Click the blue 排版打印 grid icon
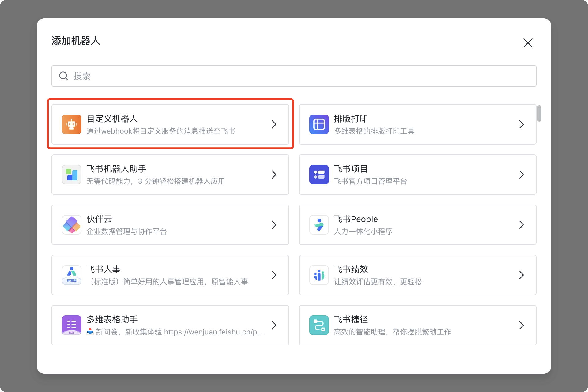 [x=319, y=124]
